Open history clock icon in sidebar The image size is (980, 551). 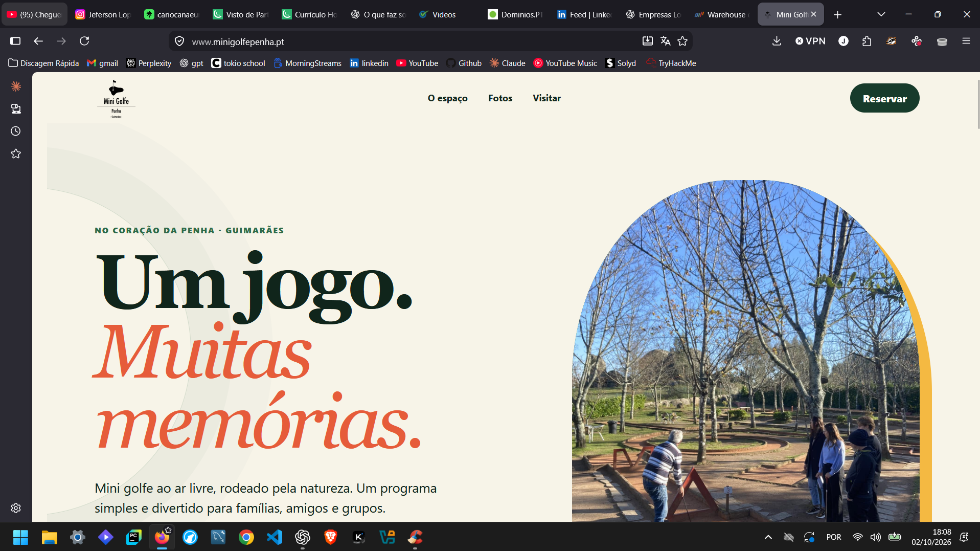pyautogui.click(x=16, y=131)
